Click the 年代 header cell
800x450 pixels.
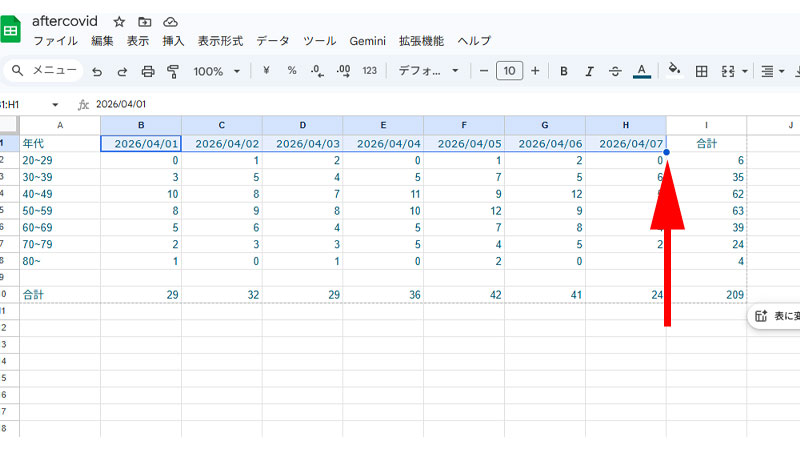pyautogui.click(x=60, y=143)
